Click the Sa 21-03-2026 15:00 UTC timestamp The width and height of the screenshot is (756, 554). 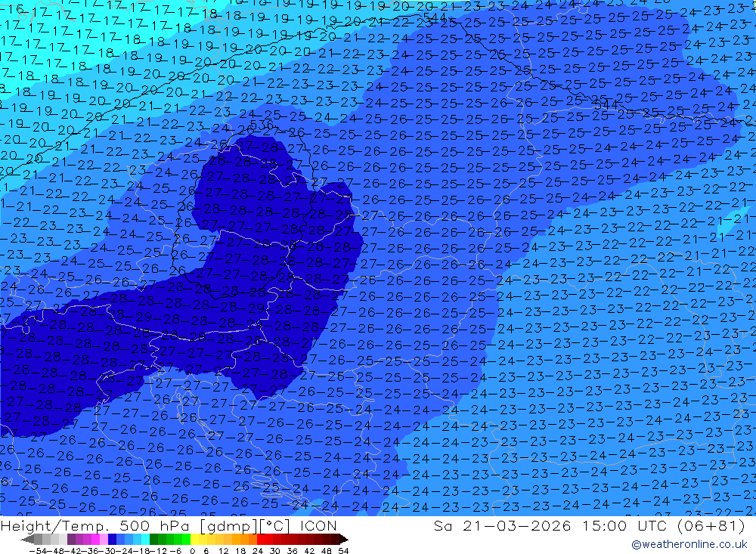[x=589, y=525]
